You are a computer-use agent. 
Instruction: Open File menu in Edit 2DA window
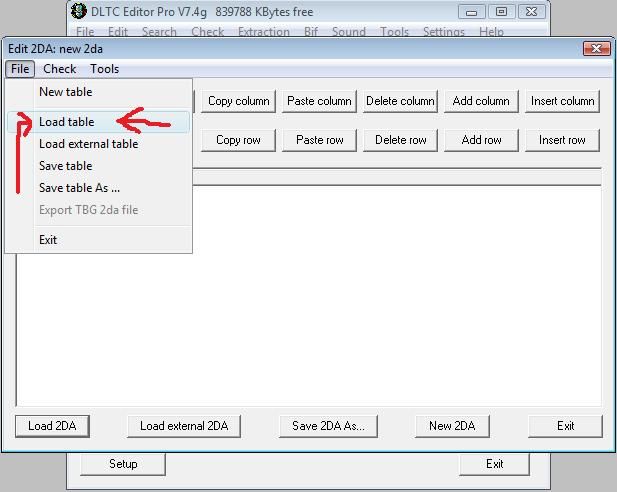pyautogui.click(x=20, y=69)
